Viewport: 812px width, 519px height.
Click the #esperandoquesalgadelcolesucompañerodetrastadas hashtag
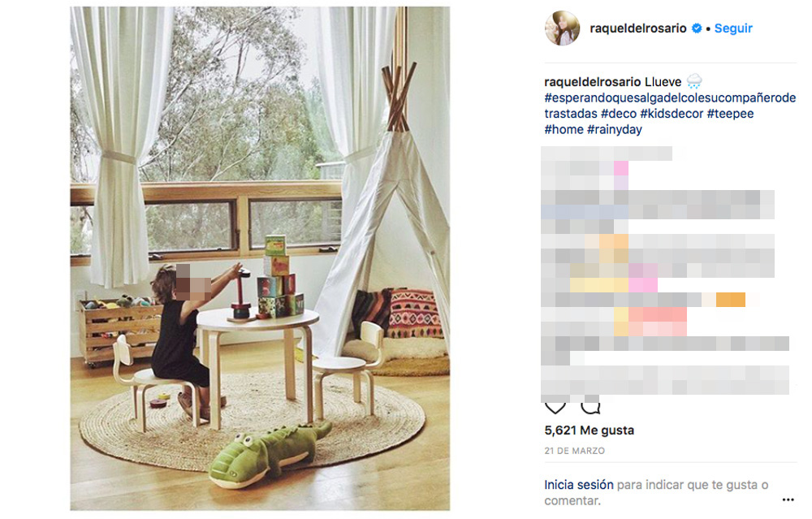670,105
